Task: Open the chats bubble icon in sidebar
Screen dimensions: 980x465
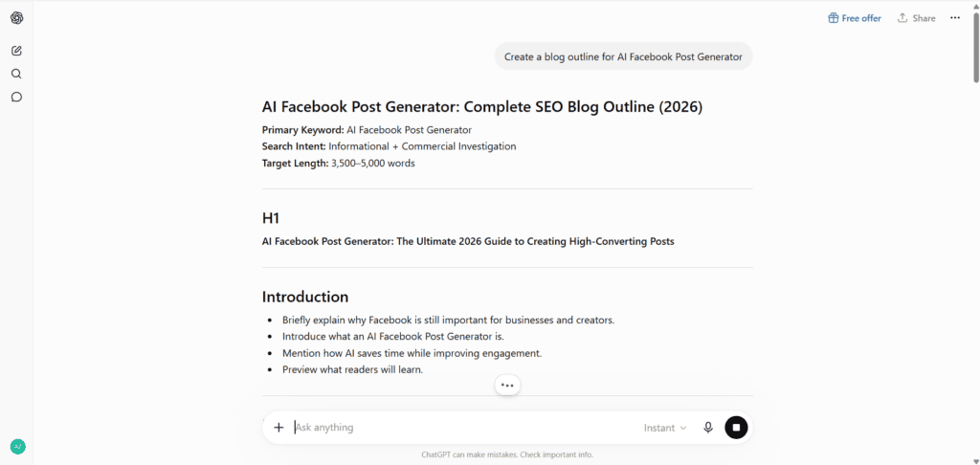Action: pos(17,97)
